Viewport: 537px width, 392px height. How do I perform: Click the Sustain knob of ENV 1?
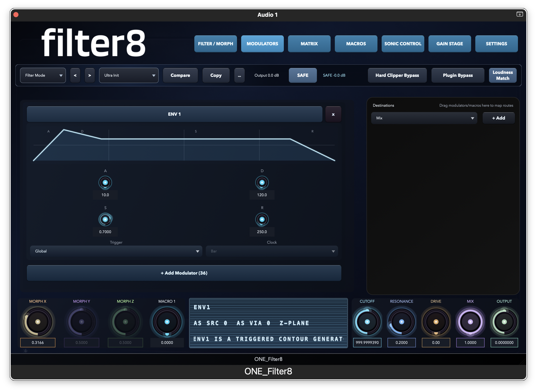(x=105, y=219)
